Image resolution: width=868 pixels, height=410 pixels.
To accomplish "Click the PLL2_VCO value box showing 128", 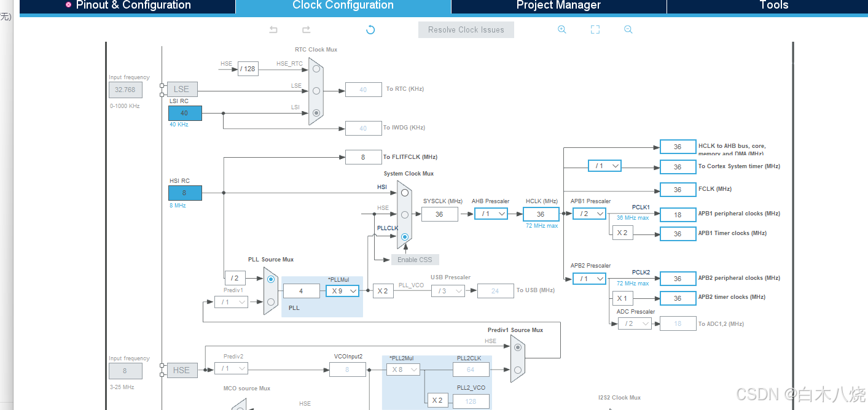I will click(471, 401).
